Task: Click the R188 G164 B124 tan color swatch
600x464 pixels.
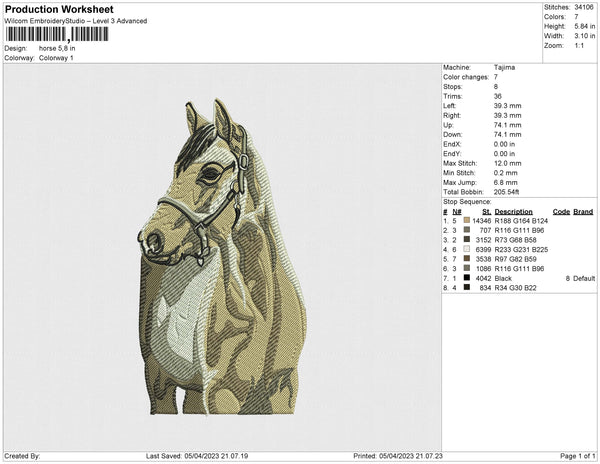Action: pos(466,221)
